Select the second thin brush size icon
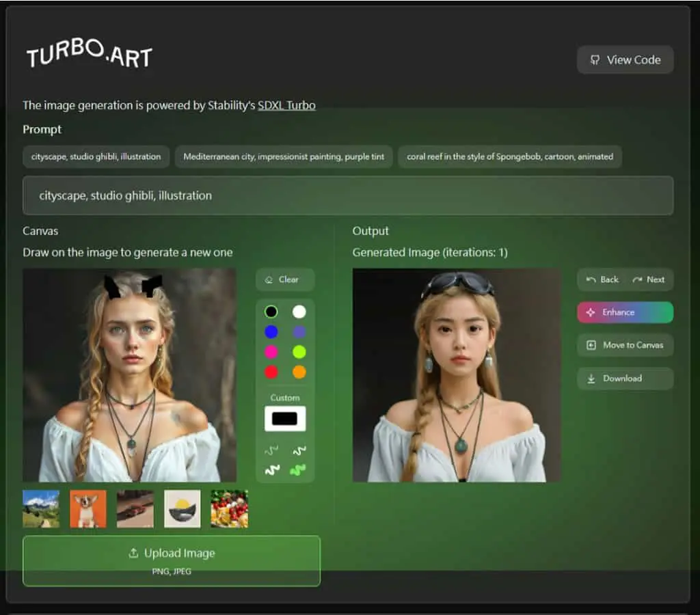The image size is (700, 615). (x=299, y=450)
